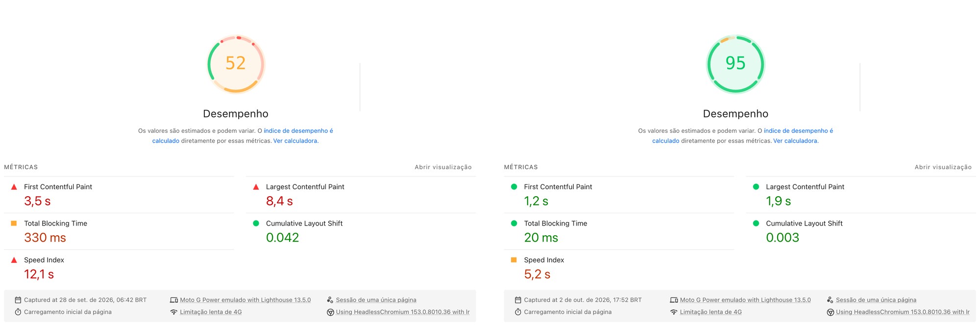Click wifi throttling icon in the 95-score report

[x=674, y=312]
